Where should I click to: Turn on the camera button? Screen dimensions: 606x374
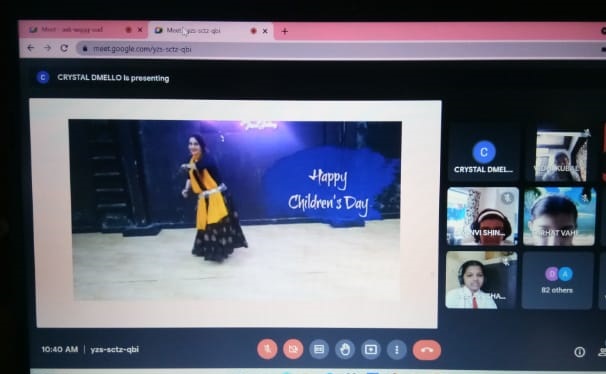[x=293, y=349]
